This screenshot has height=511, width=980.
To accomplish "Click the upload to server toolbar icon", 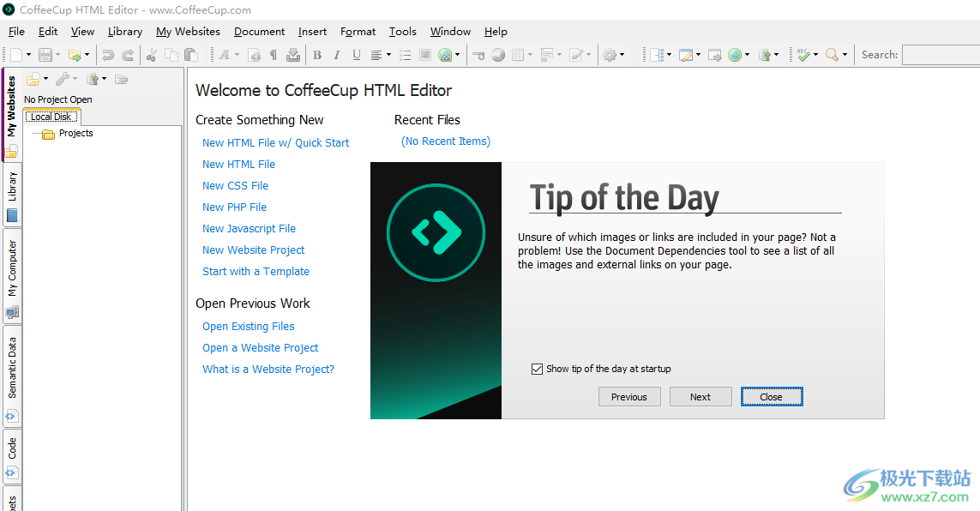I will click(x=765, y=55).
